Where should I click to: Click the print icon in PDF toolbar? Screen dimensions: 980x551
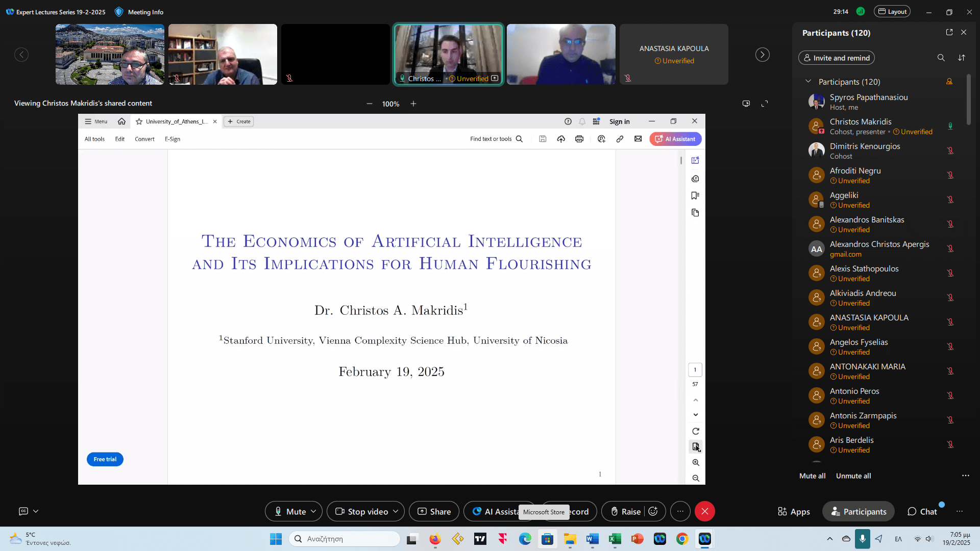(579, 139)
